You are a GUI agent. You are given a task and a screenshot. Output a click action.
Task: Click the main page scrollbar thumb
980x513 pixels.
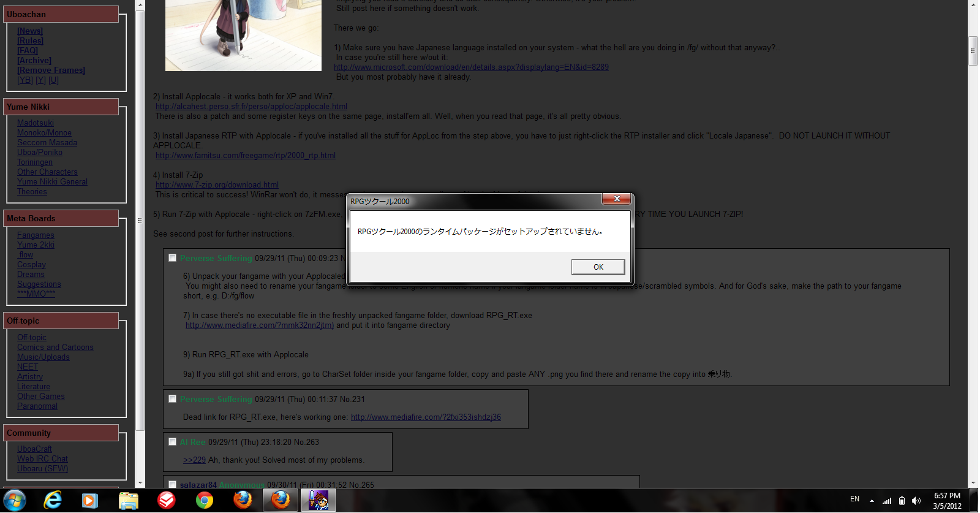pos(973,51)
